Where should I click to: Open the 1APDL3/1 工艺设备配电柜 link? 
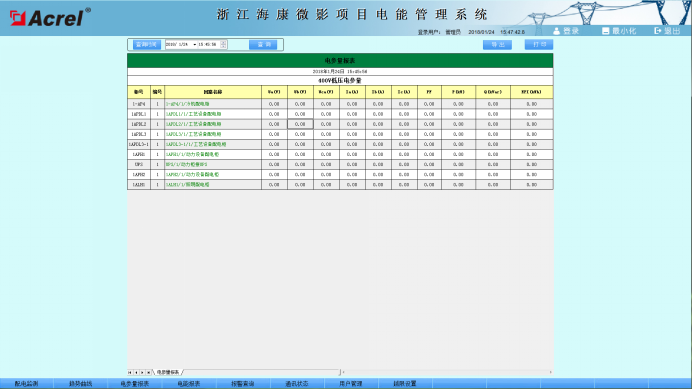pyautogui.click(x=194, y=134)
